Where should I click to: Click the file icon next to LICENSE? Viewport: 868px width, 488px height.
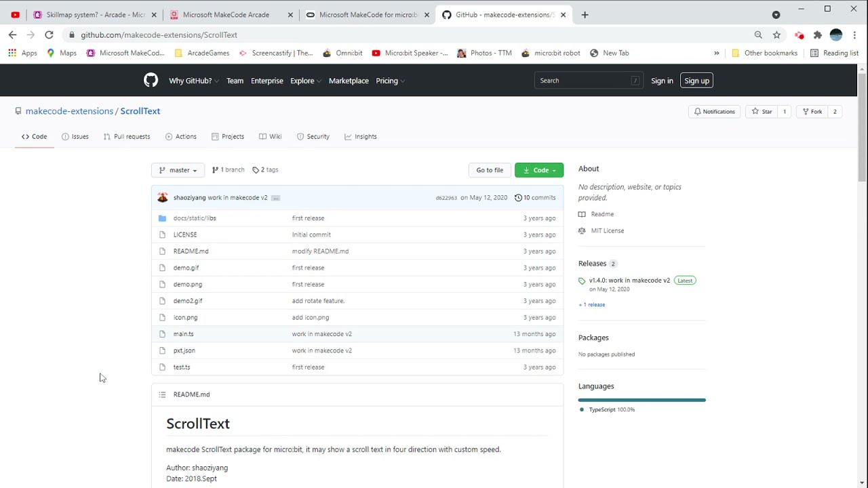162,235
